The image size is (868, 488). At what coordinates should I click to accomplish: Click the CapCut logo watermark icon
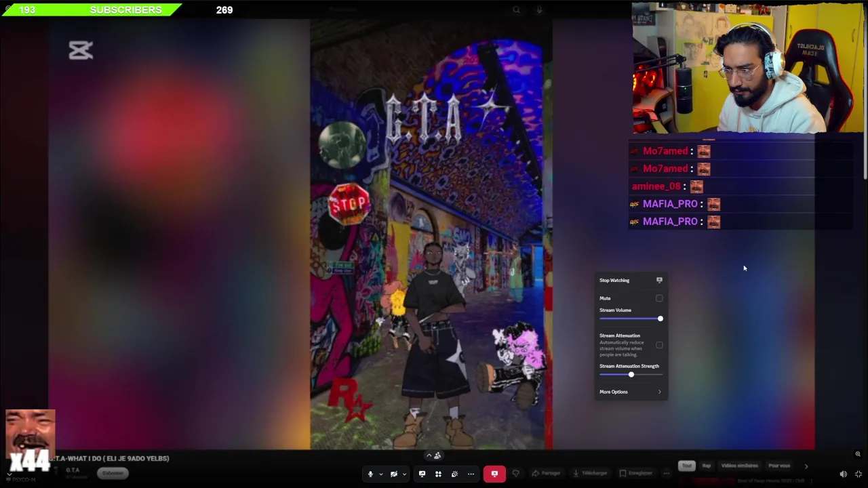coord(81,50)
